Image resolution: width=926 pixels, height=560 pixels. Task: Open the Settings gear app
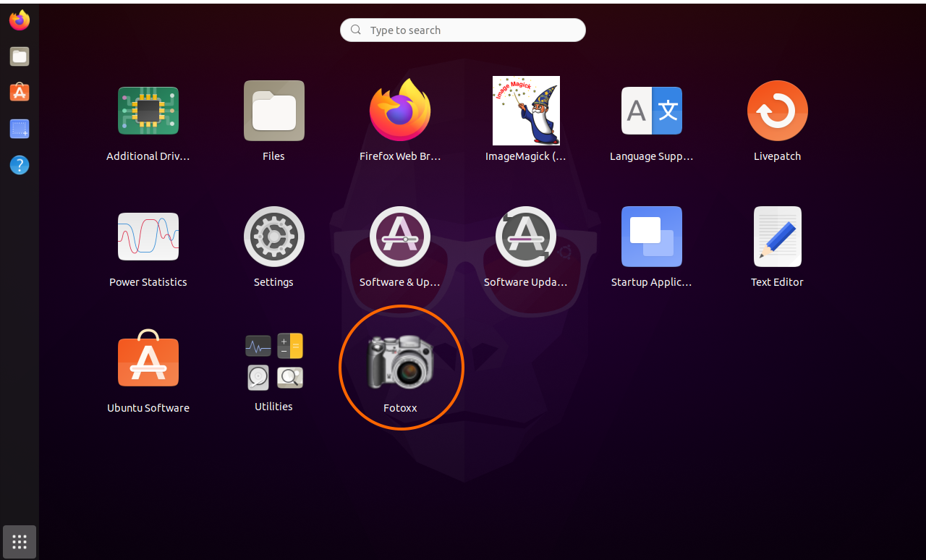[274, 237]
